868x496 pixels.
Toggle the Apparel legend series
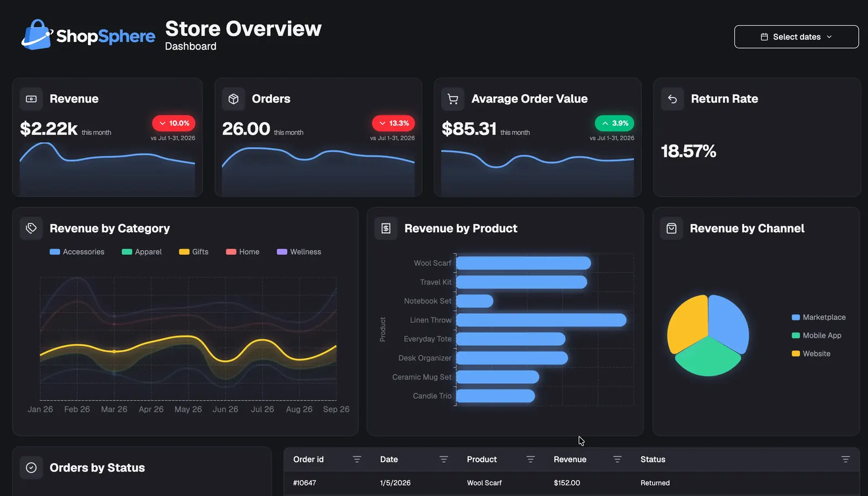pyautogui.click(x=142, y=252)
